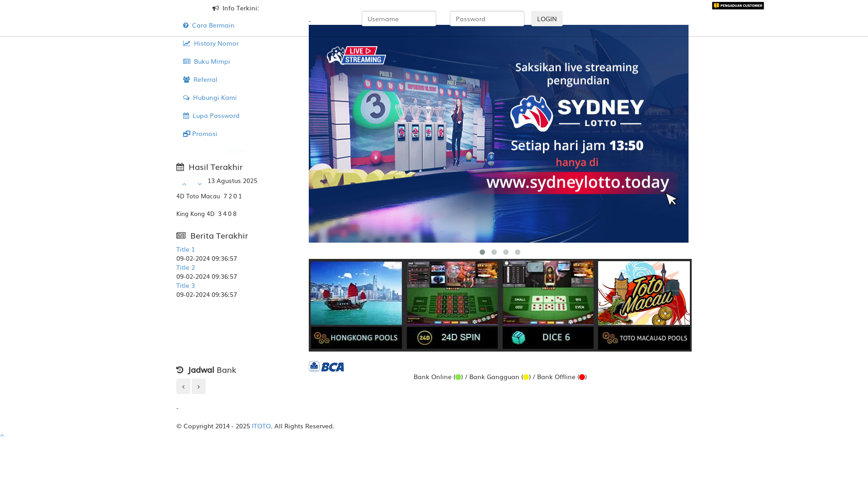
Task: Click the faded Daftar register button
Action: coord(235,150)
